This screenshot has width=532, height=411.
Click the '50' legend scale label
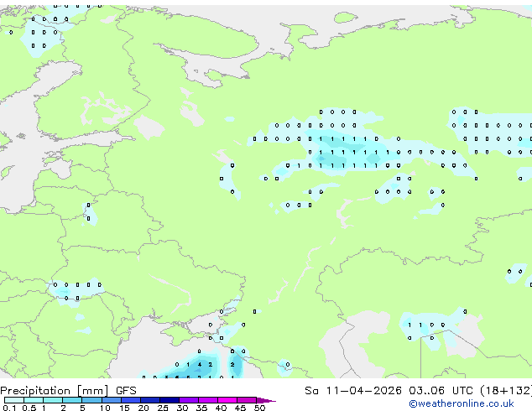pos(259,408)
